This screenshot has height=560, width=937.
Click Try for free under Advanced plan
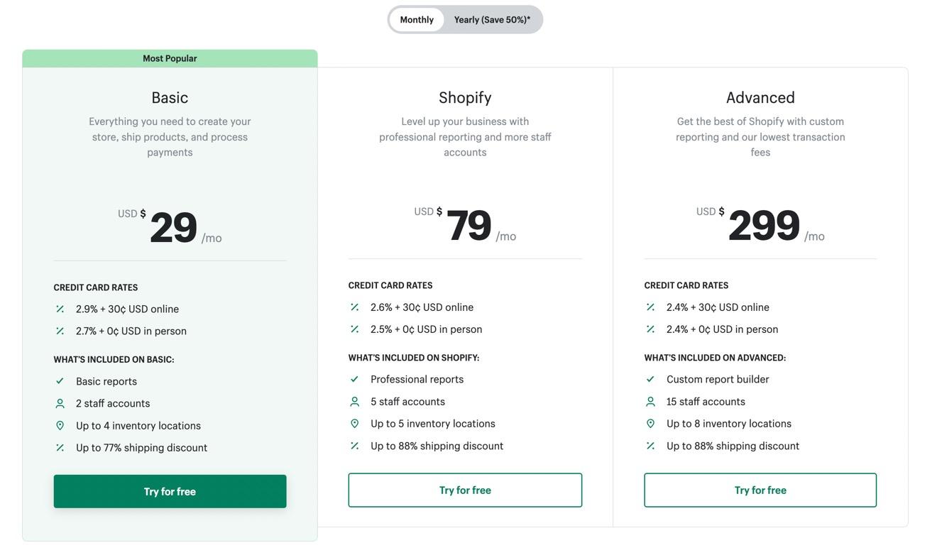(760, 490)
